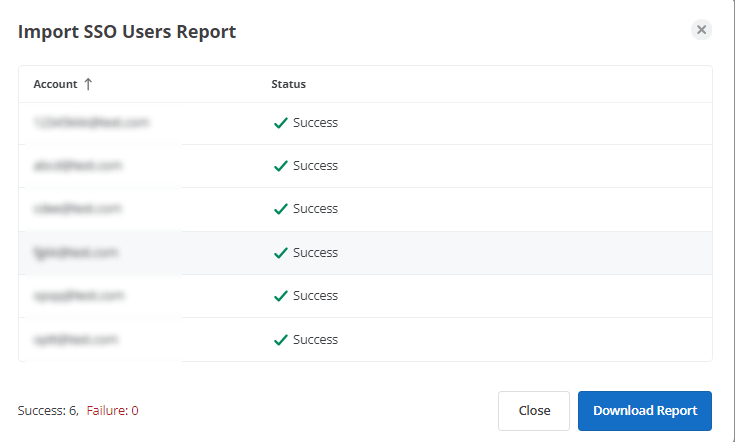Click the checkmark in the highlighted fourth row
The width and height of the screenshot is (735, 442).
tap(281, 253)
